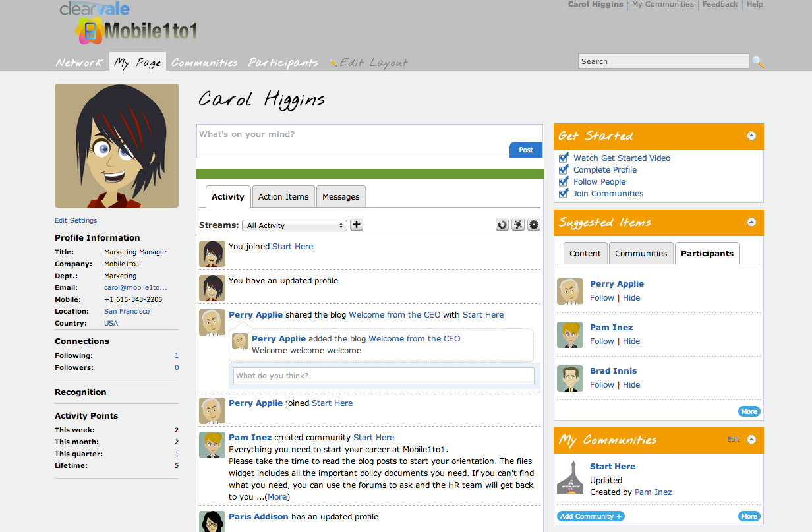Select Participants tab in Suggested Items
This screenshot has width=812, height=532.
coord(707,253)
